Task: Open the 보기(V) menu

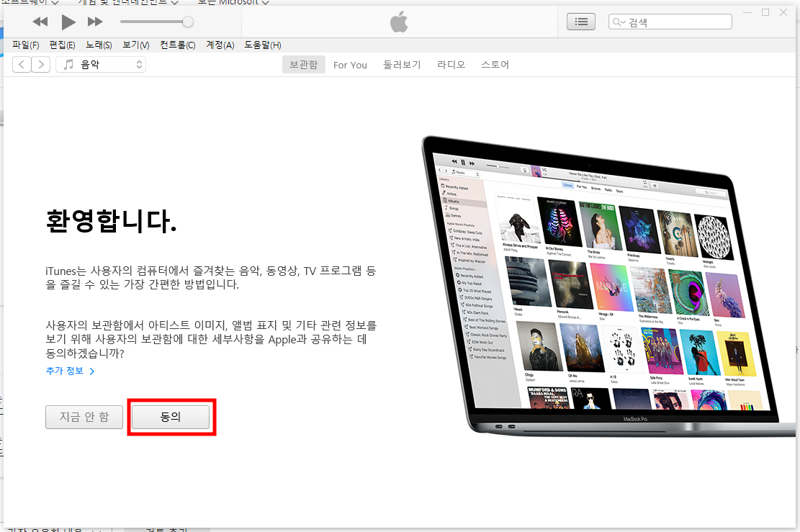Action: [135, 45]
